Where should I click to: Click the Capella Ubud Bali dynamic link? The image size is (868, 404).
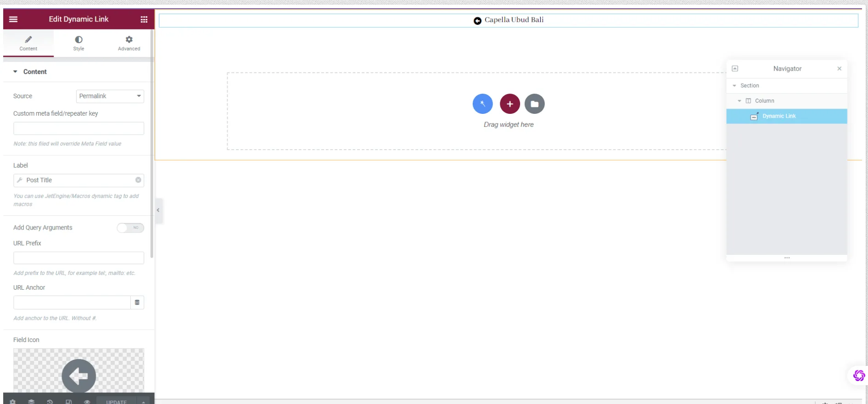514,20
